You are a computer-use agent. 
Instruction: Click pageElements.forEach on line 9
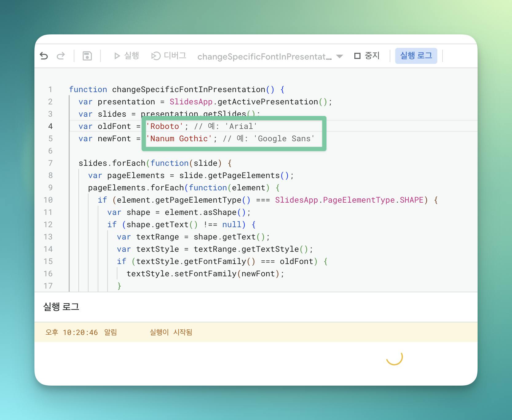136,188
